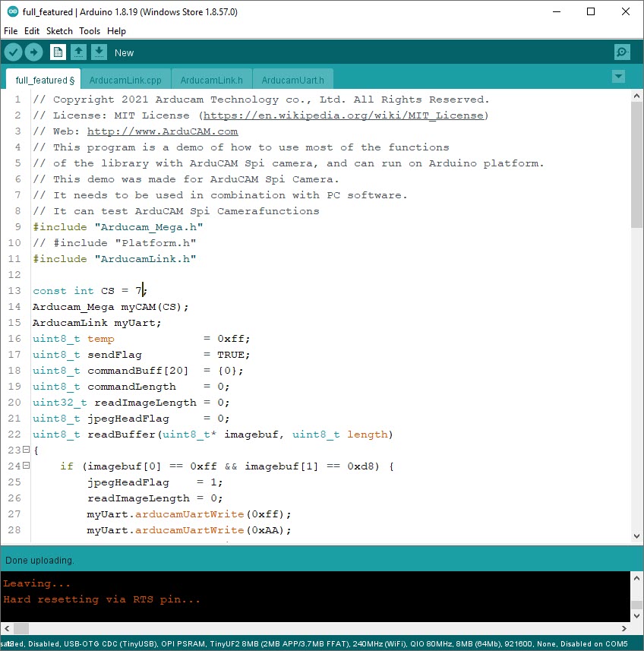The width and height of the screenshot is (644, 651).
Task: Click the Copyright 2021 Arducam comment line
Action: point(261,100)
